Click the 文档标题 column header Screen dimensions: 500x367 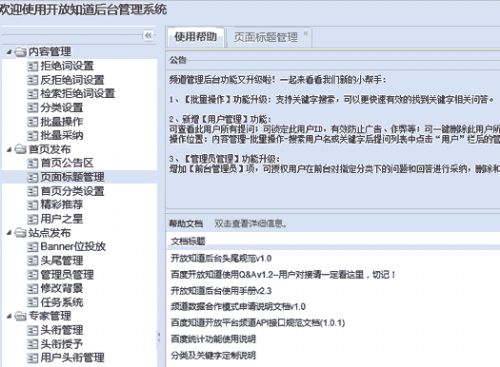pos(188,241)
